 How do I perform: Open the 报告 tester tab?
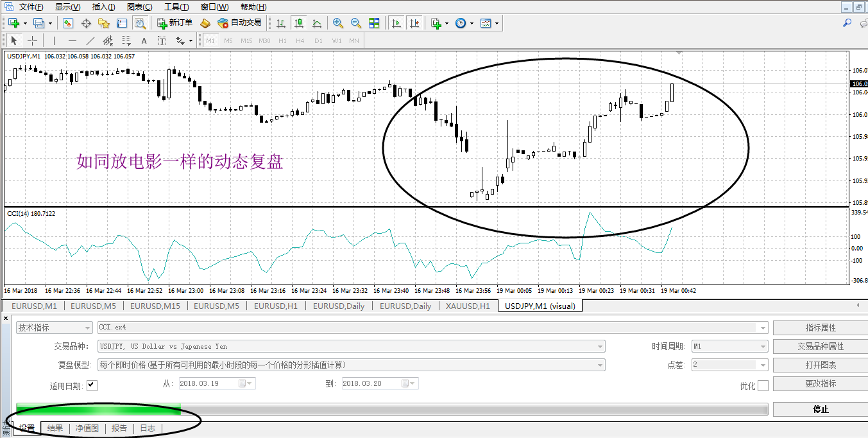click(x=119, y=428)
